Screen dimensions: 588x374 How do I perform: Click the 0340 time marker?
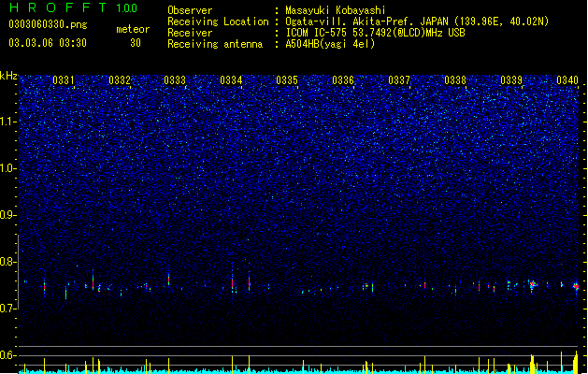(567, 80)
